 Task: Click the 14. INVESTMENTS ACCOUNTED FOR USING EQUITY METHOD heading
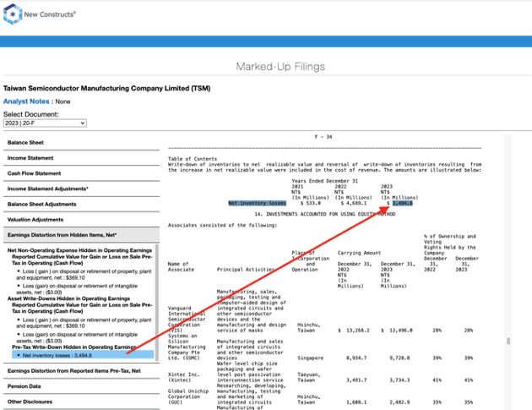click(x=325, y=214)
